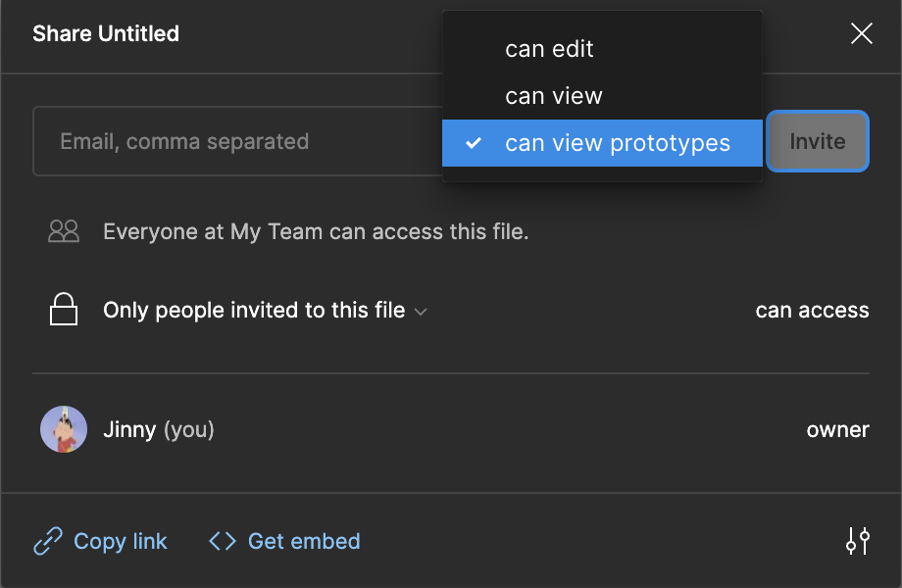Click the Get embed link

pyautogui.click(x=304, y=541)
